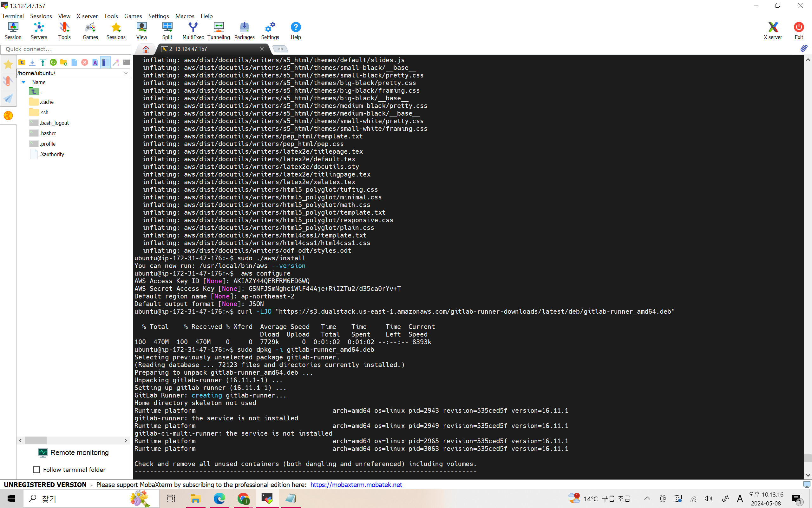Select the .ssh folder

pyautogui.click(x=39, y=112)
